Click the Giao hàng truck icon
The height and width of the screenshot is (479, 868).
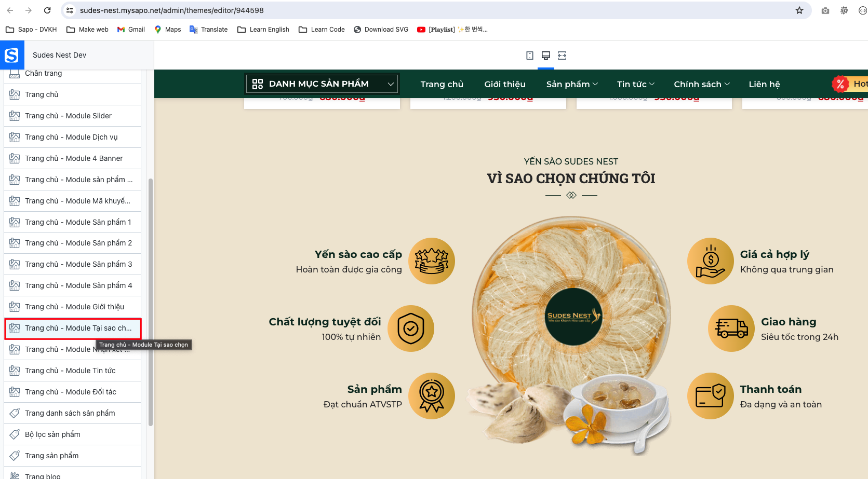coord(731,329)
